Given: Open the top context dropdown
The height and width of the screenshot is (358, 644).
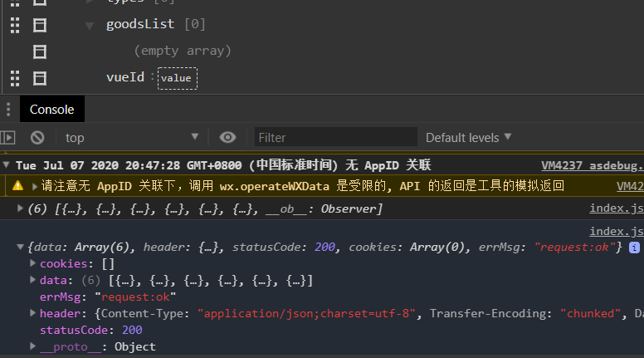Looking at the screenshot, I should [131, 137].
